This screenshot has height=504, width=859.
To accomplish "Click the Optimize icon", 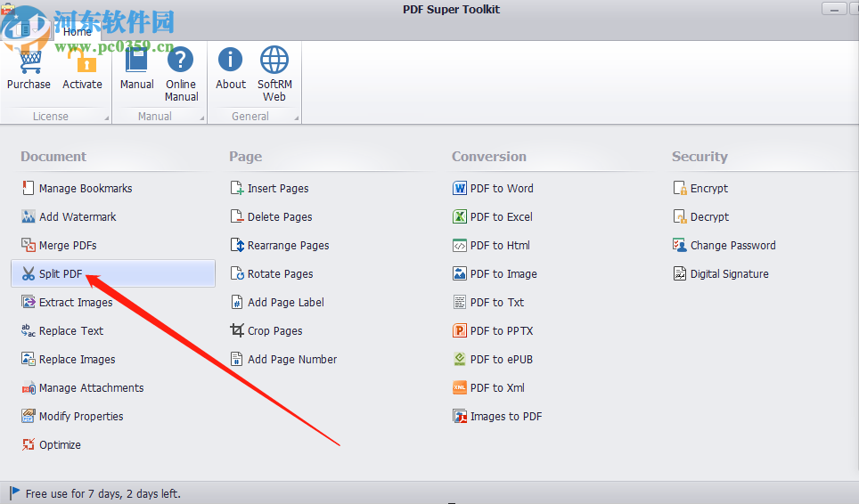I will (28, 445).
